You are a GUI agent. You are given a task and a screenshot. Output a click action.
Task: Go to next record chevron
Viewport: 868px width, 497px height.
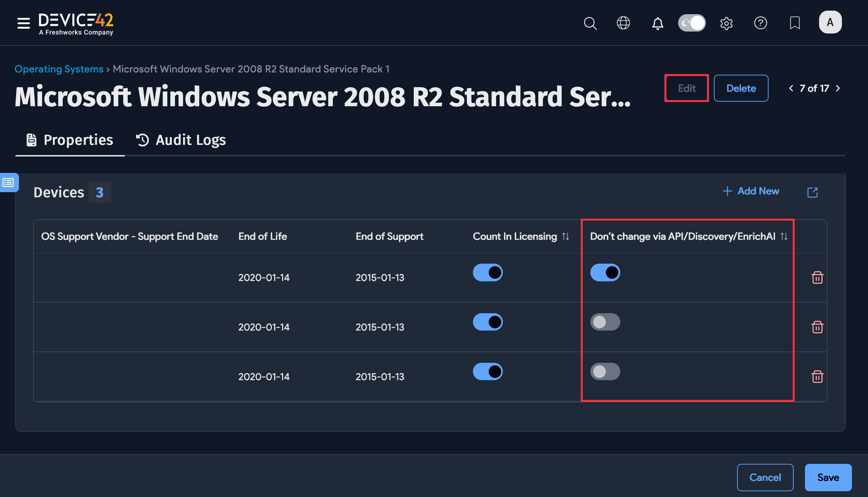coord(838,89)
